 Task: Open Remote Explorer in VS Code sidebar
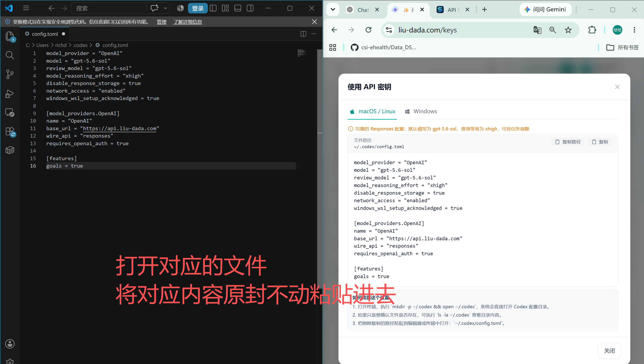tap(10, 113)
